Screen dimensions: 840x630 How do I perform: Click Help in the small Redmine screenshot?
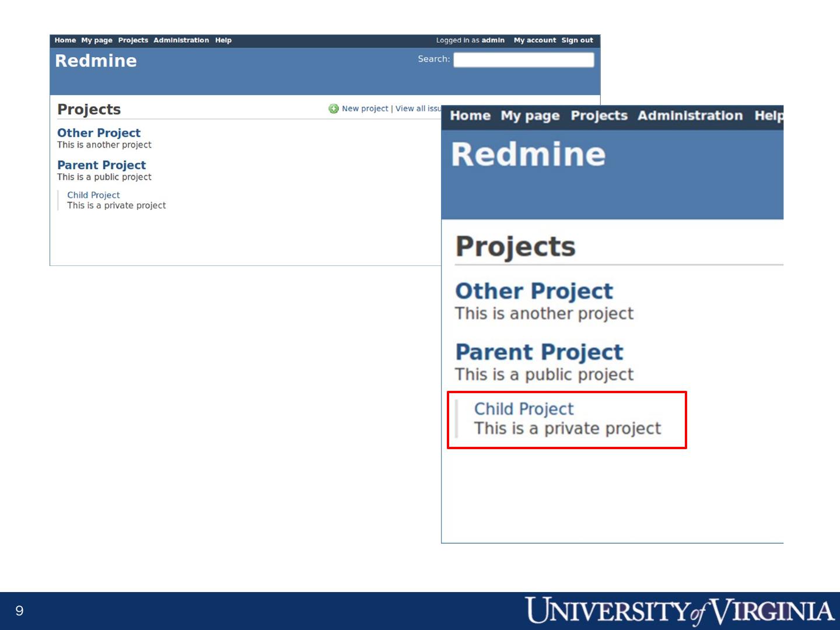(x=223, y=40)
